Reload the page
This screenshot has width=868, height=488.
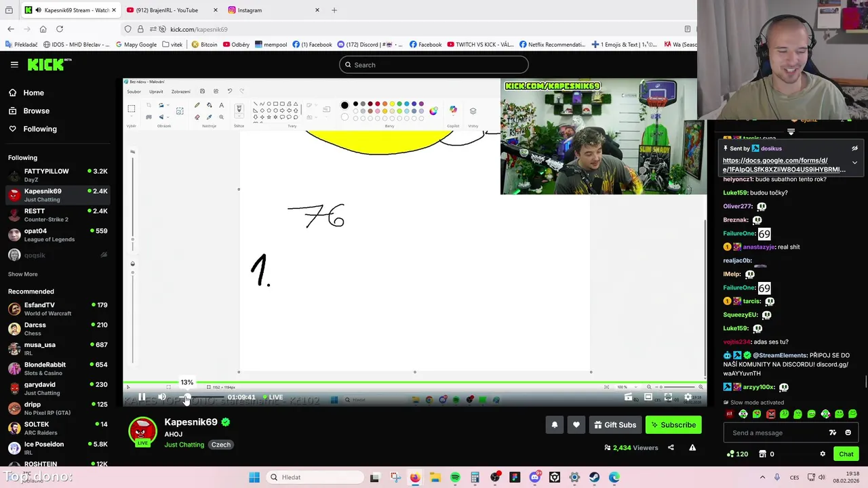(x=60, y=29)
